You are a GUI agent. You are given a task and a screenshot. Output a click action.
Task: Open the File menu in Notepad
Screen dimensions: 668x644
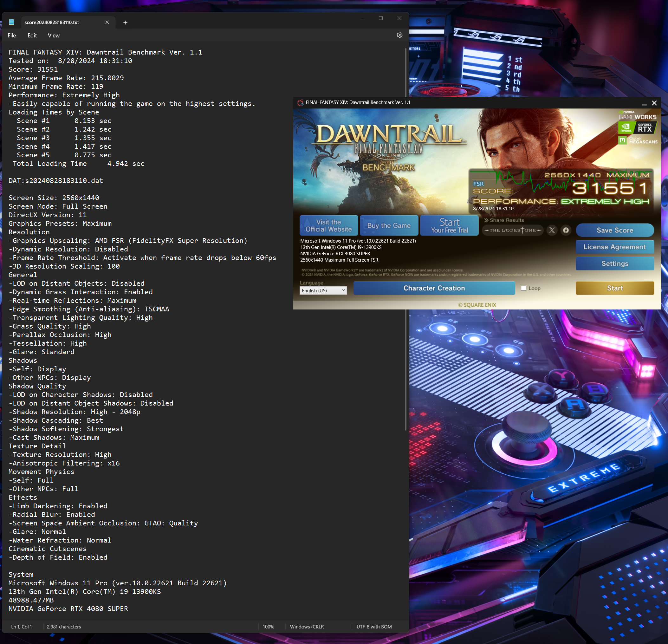point(12,36)
